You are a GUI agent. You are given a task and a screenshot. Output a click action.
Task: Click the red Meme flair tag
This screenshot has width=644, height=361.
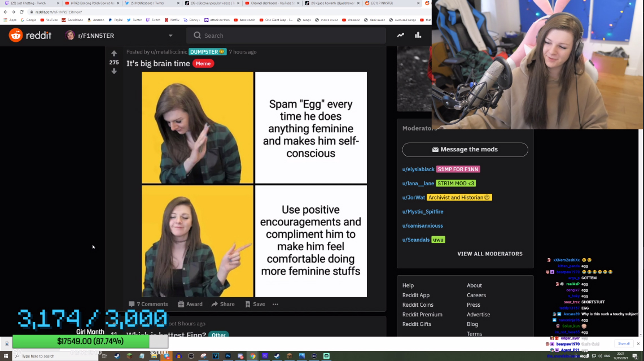coord(203,63)
